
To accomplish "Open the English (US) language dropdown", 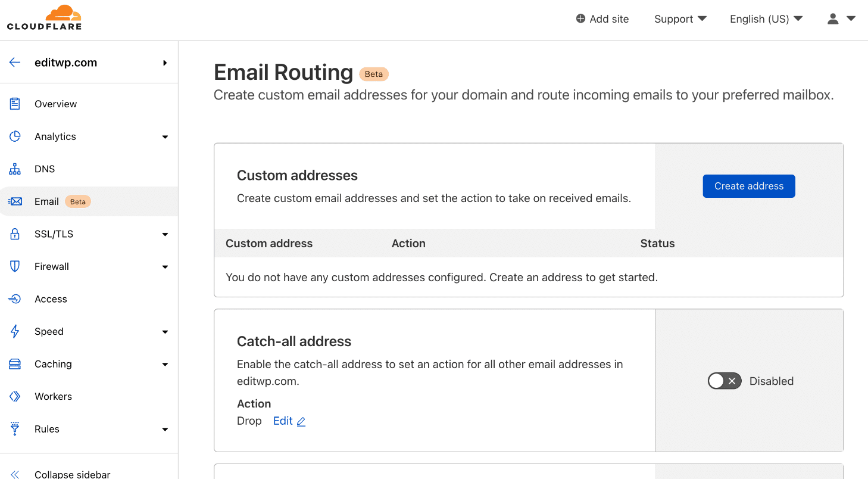I will (766, 19).
